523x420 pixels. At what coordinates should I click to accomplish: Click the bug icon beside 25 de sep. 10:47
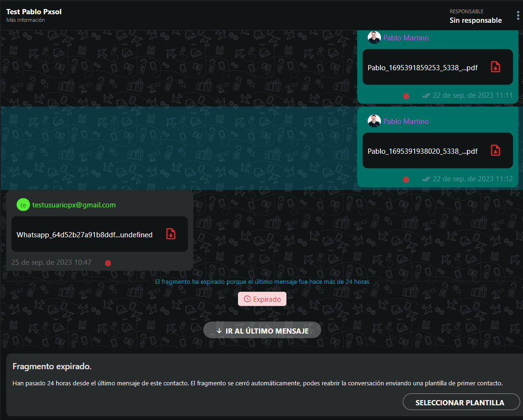pyautogui.click(x=108, y=262)
